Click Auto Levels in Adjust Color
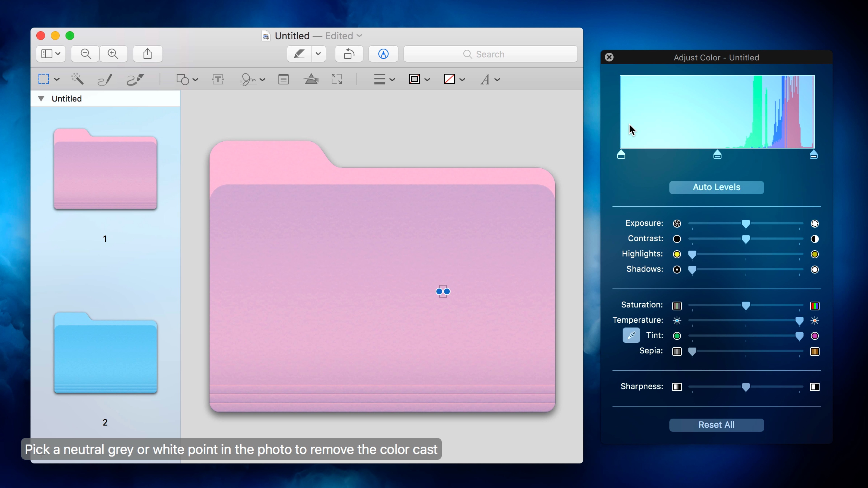 716,187
